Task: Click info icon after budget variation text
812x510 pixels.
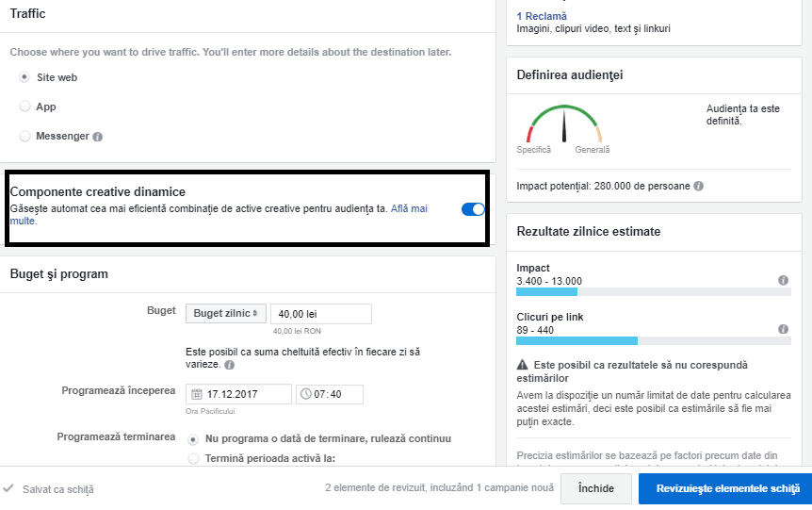Action: click(230, 365)
